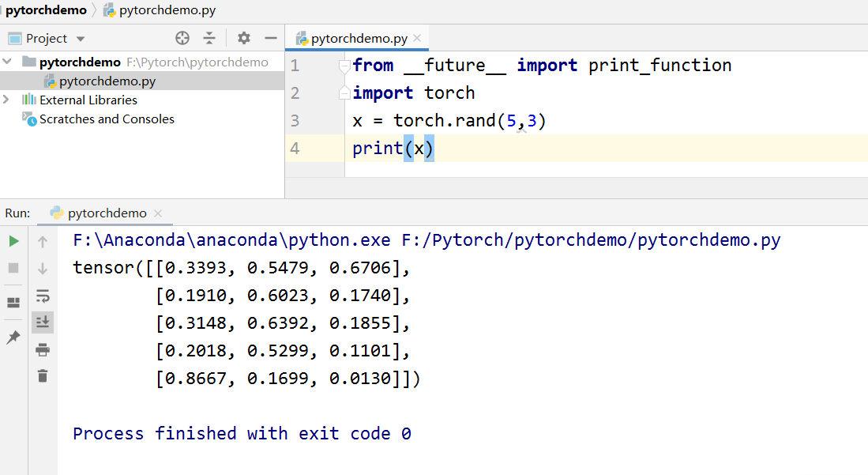Open Project panel settings gear
The image size is (868, 475).
pyautogui.click(x=244, y=38)
